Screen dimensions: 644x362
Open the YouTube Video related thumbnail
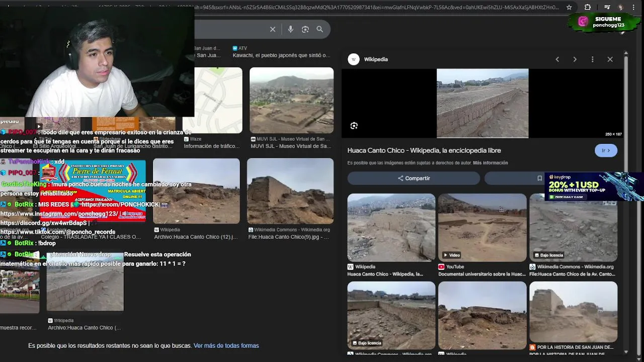482,227
